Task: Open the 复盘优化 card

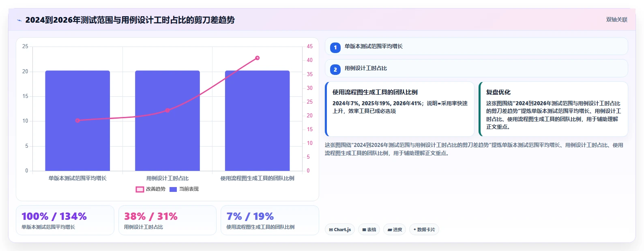Action: 553,109
